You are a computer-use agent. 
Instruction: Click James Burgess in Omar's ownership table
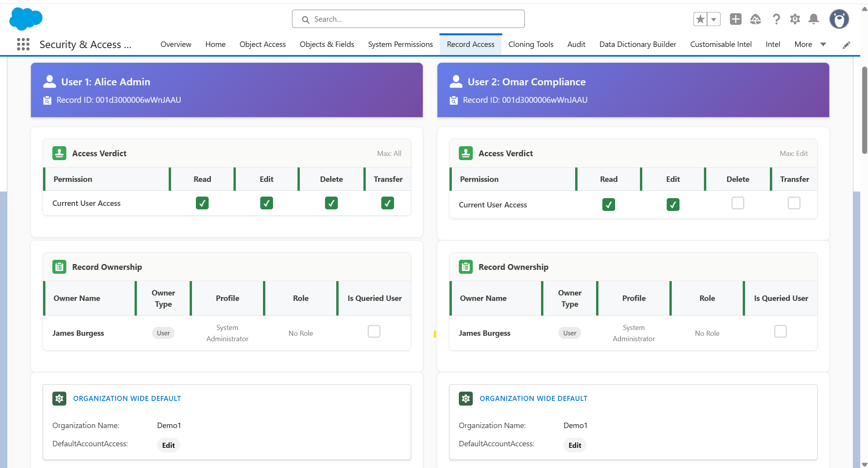pos(484,333)
